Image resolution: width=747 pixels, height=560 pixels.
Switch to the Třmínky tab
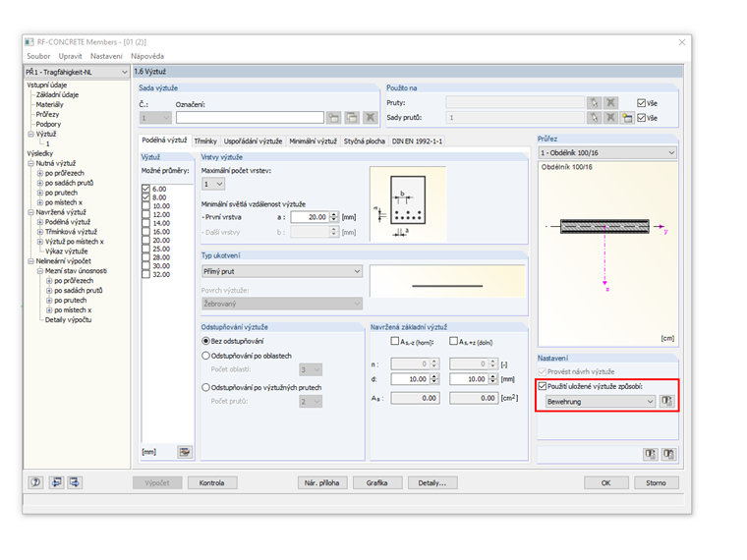(x=205, y=140)
